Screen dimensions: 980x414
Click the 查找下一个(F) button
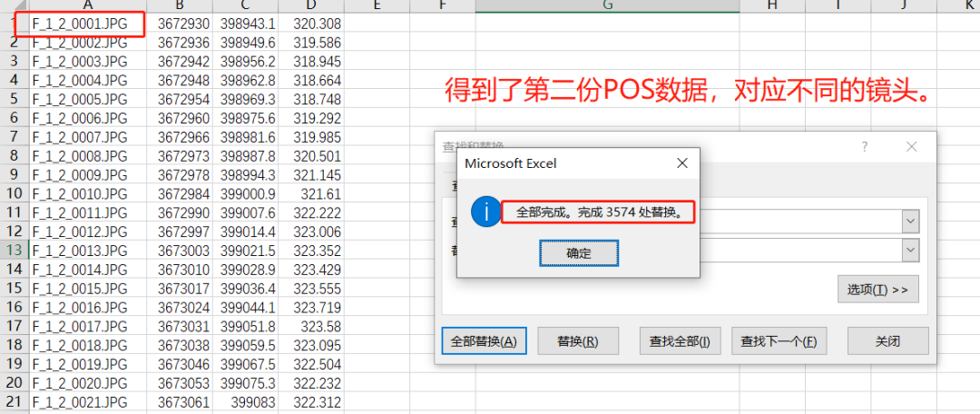point(778,341)
